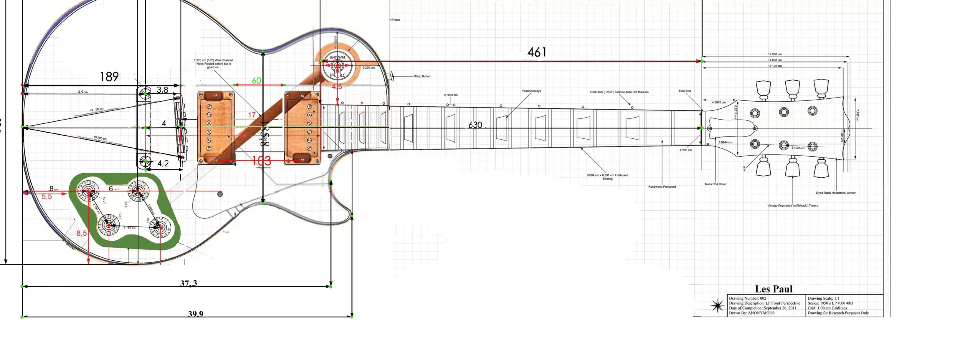
Task: Click 'Drawing Number: 002' in title block
Action: coord(747,298)
